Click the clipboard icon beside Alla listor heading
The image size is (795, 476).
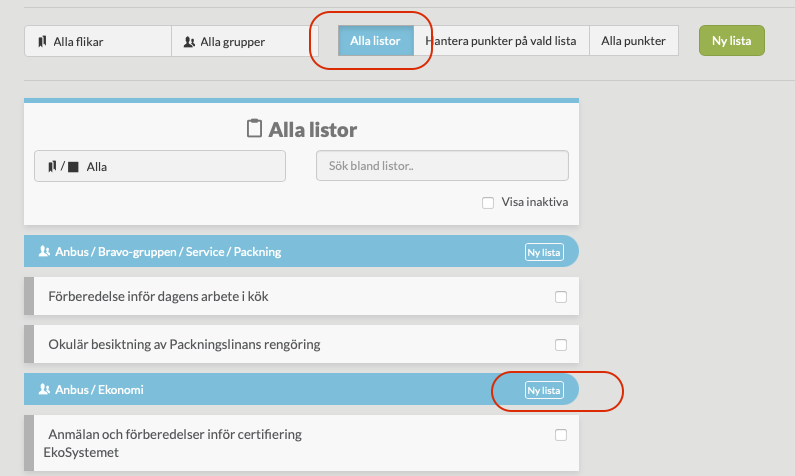254,129
